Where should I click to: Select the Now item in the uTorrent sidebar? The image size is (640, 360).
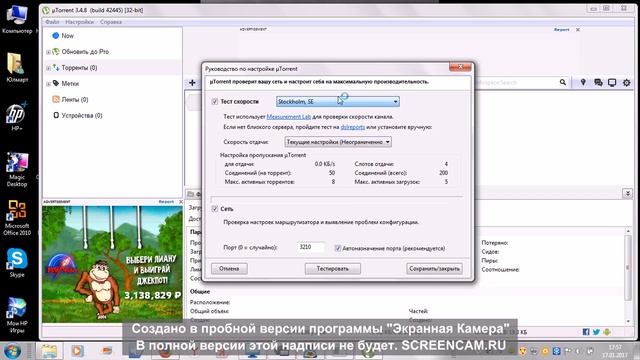67,36
